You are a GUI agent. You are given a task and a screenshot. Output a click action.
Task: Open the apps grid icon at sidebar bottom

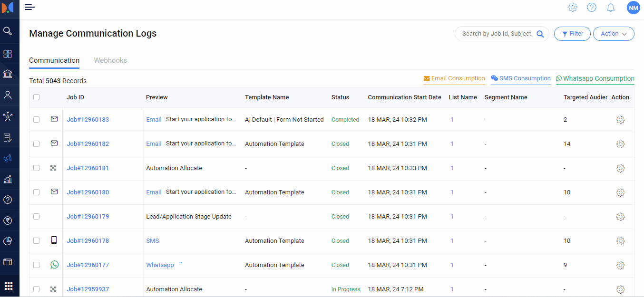coord(8,286)
